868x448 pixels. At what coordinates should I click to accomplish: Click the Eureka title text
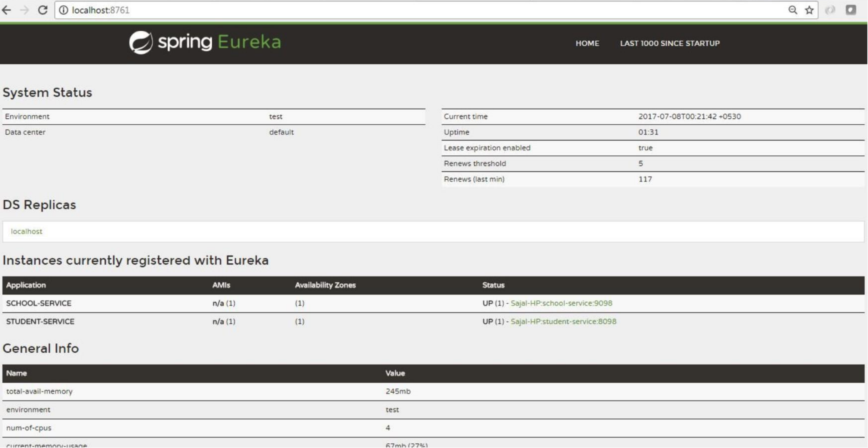[249, 42]
